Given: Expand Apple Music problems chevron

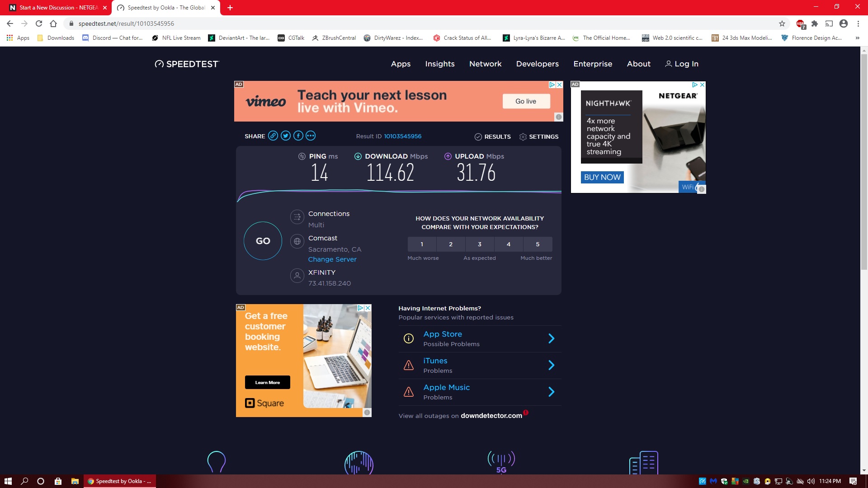Looking at the screenshot, I should pyautogui.click(x=551, y=392).
